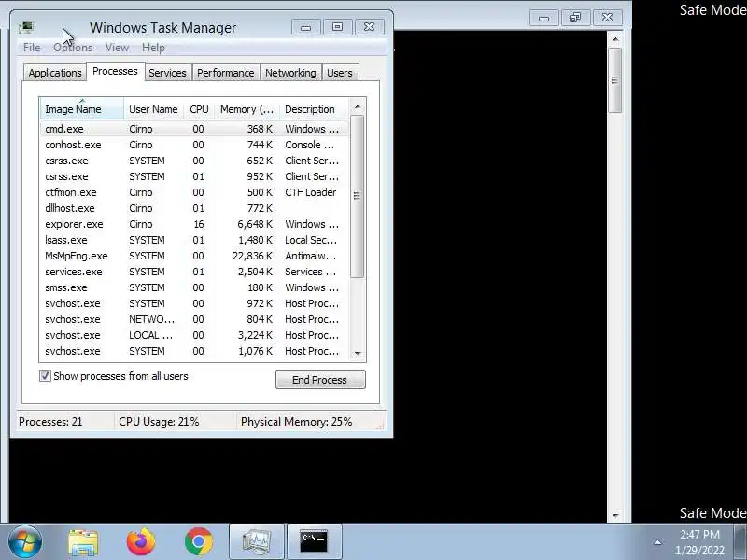Open the Windows Start menu orb

click(x=25, y=541)
